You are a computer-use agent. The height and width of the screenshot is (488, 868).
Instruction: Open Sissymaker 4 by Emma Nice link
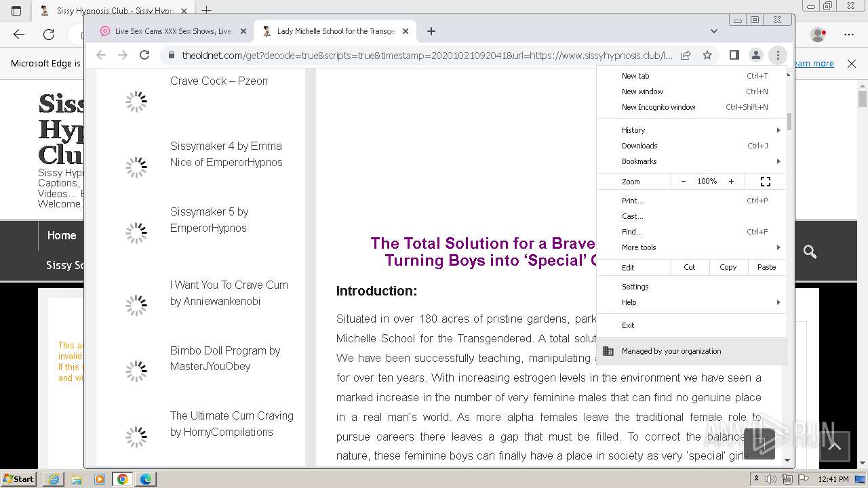point(226,154)
